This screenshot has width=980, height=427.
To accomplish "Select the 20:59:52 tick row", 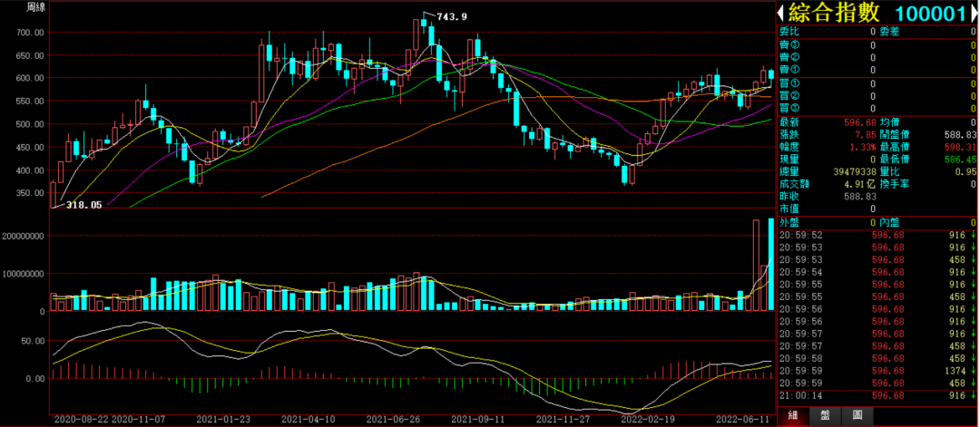I will tap(877, 235).
